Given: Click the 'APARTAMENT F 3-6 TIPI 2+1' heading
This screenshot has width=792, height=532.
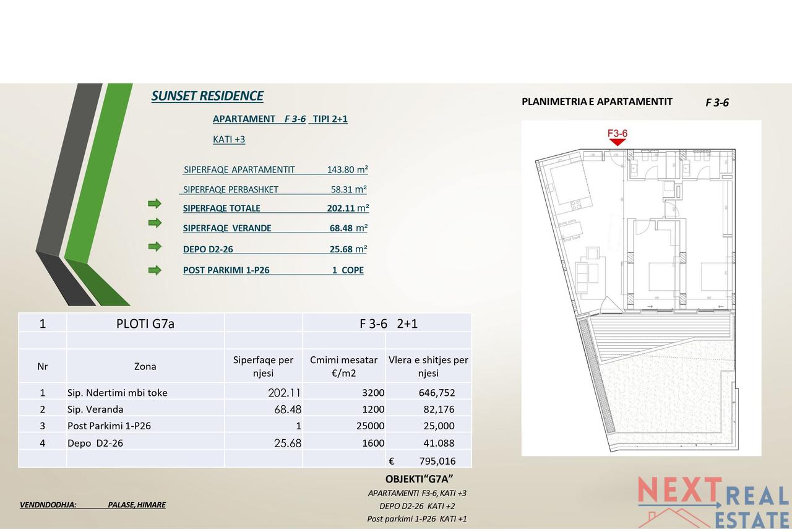Looking at the screenshot, I should 280,119.
